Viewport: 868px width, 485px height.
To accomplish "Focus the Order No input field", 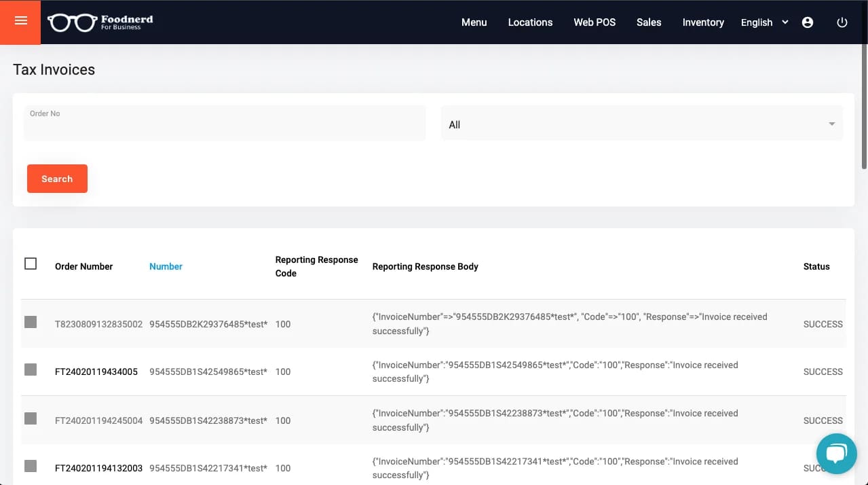I will (x=225, y=123).
